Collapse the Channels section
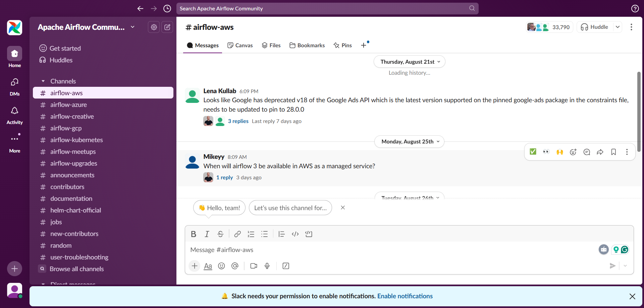 [43, 81]
